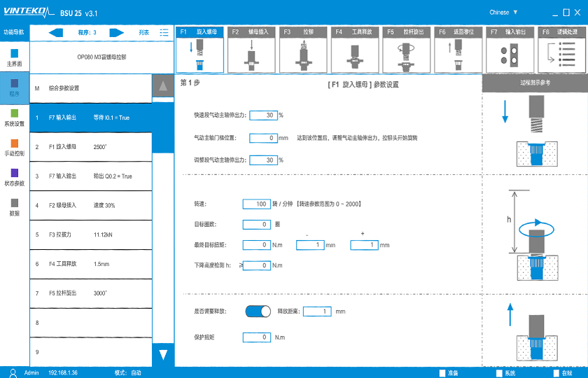
Task: Select the F3 拉铆 step icon
Action: (x=302, y=50)
